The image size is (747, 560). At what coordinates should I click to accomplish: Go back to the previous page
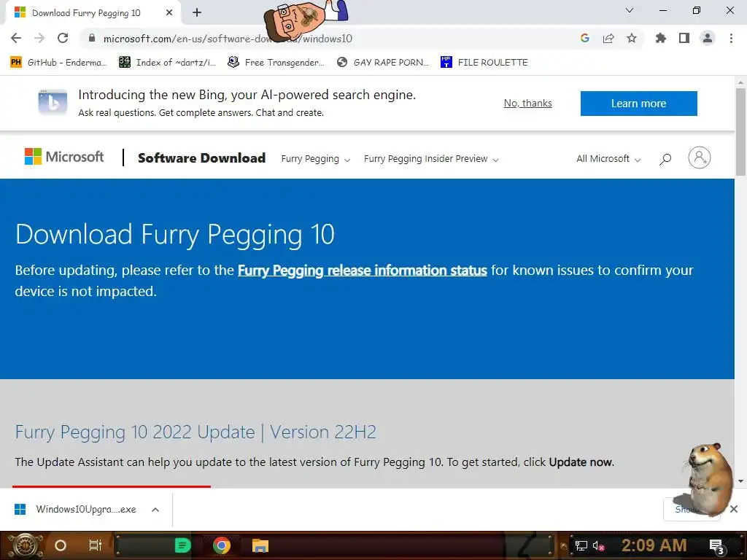pyautogui.click(x=16, y=38)
